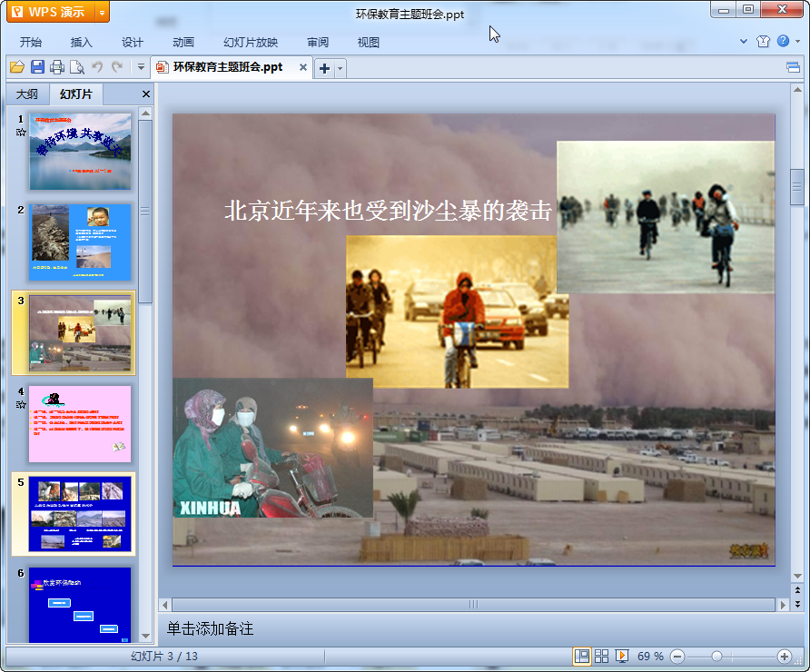Start slideshow from status bar play icon
Viewport: 810px width, 672px height.
tap(622, 656)
